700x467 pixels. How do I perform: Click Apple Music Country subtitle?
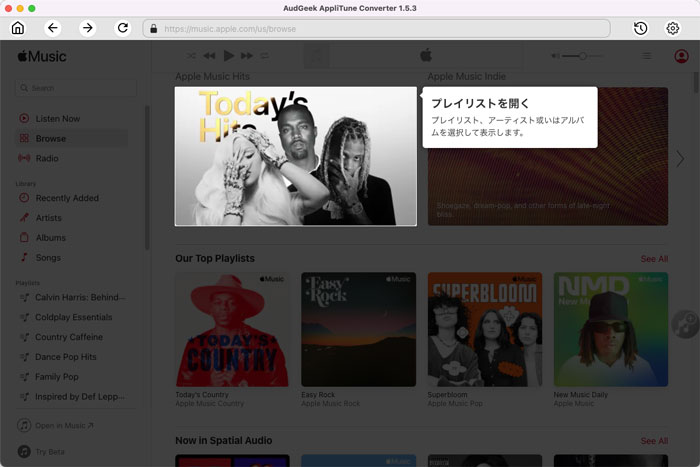[209, 404]
